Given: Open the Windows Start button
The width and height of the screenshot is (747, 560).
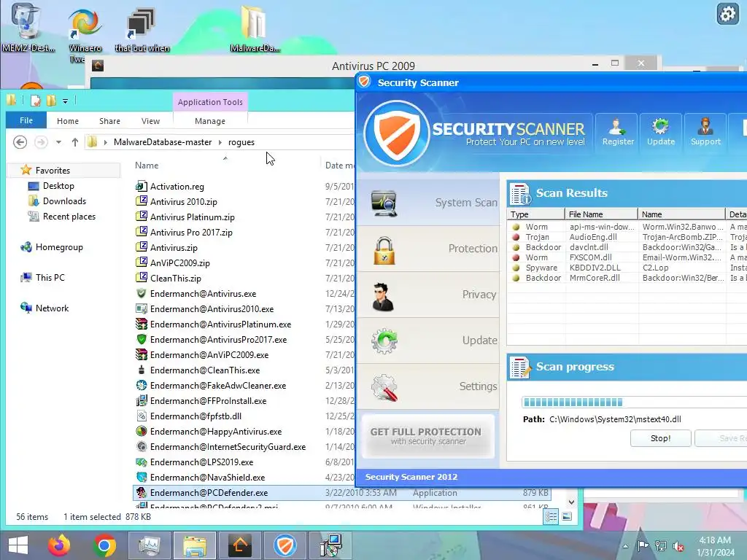Looking at the screenshot, I should click(x=18, y=545).
